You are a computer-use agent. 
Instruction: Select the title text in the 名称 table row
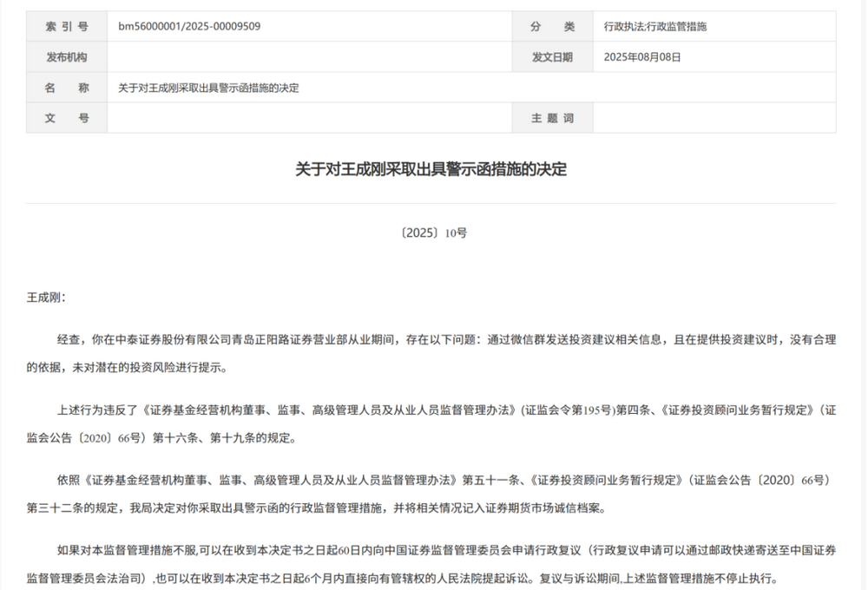click(x=208, y=88)
